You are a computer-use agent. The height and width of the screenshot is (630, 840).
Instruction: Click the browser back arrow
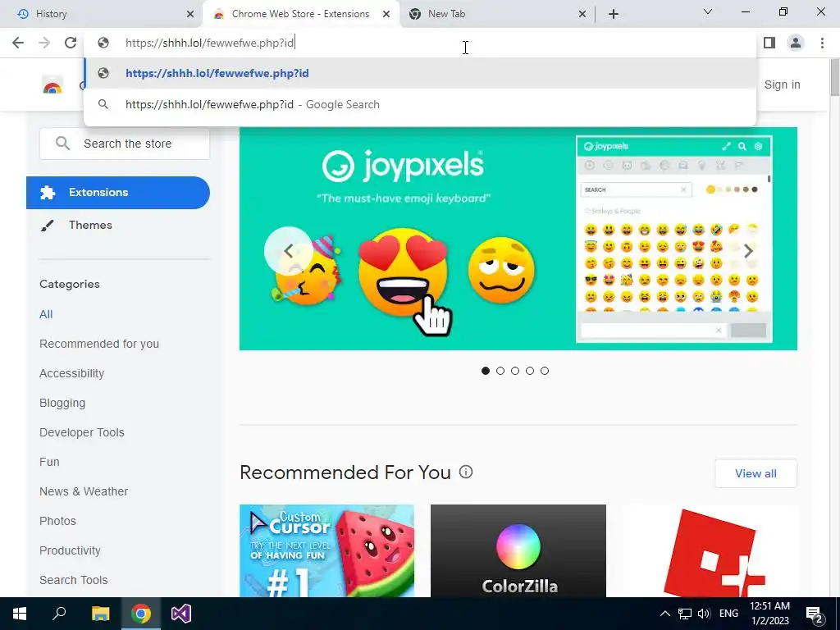pyautogui.click(x=18, y=43)
